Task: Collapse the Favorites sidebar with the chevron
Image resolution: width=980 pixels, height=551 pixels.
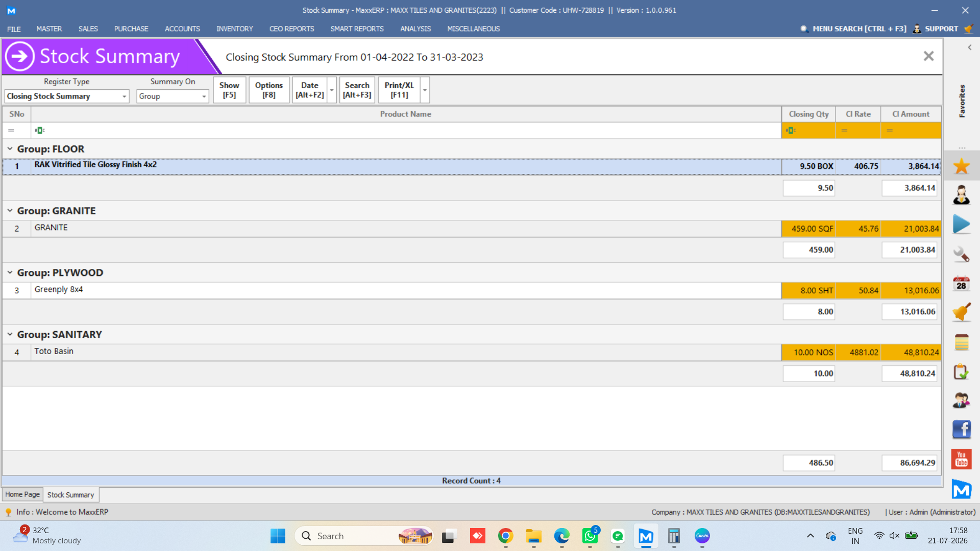Action: pyautogui.click(x=969, y=47)
